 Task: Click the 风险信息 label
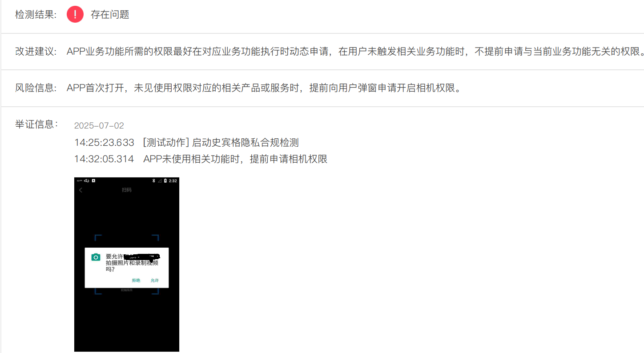pyautogui.click(x=36, y=88)
